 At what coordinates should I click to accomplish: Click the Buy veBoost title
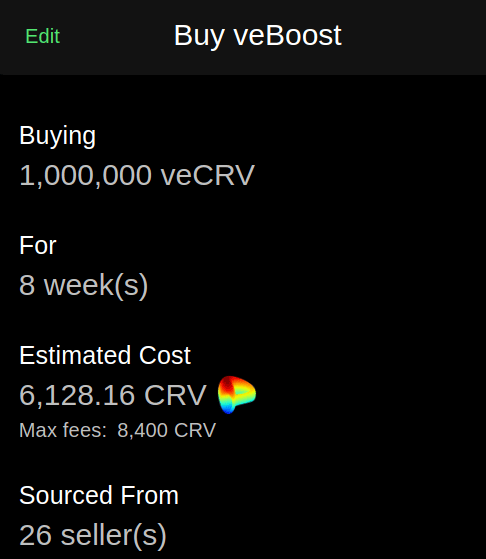pos(257,35)
